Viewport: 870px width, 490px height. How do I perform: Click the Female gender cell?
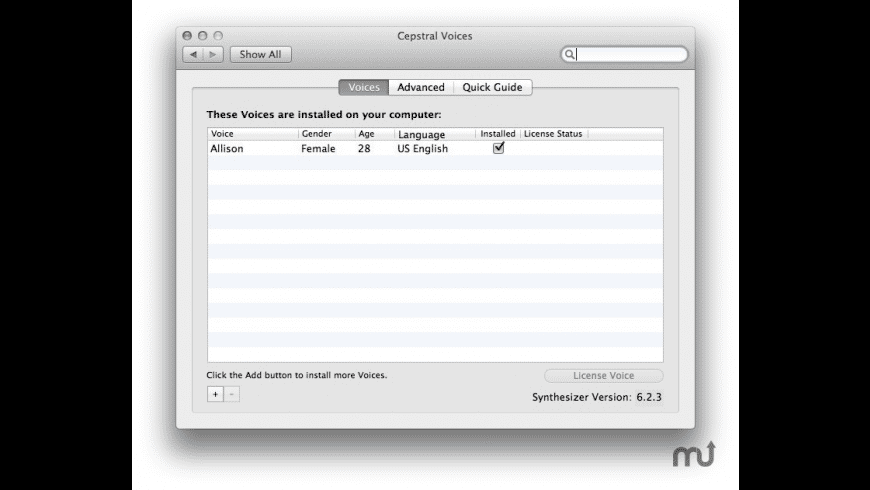[318, 149]
